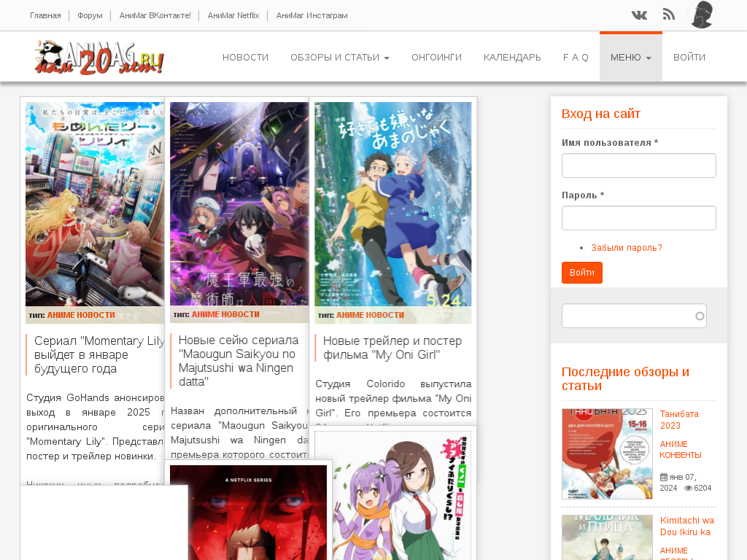Open АниМаг Netflix link
747x560 pixels.
tap(233, 15)
